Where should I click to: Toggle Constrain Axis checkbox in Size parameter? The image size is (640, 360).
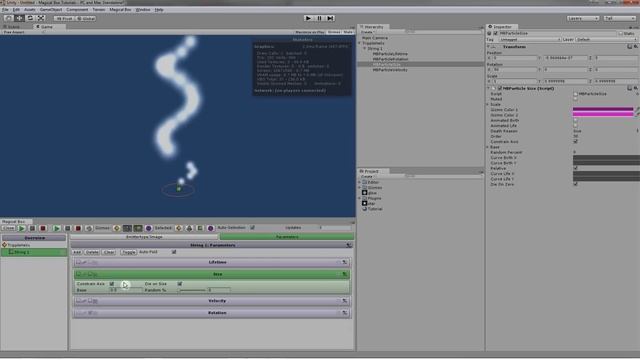[x=112, y=284]
